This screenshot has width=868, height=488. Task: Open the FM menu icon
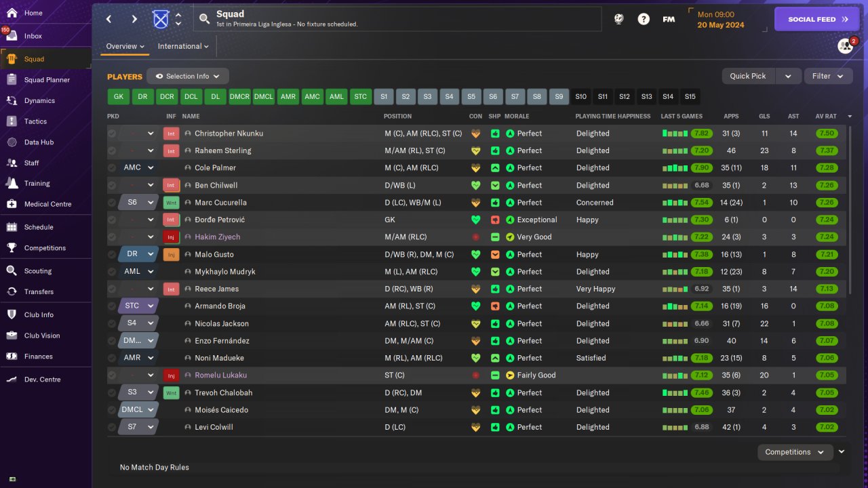[x=669, y=19]
